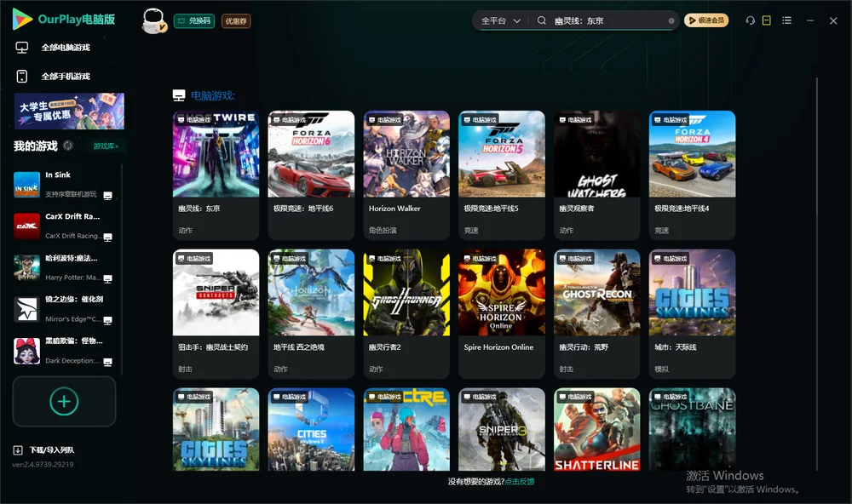Clear the search box text
This screenshot has width=852, height=504.
(x=671, y=21)
